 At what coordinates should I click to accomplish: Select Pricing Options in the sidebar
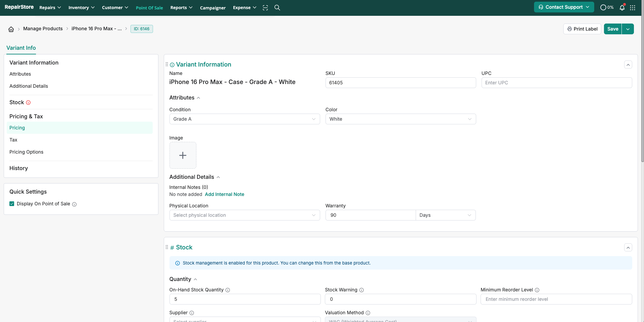pyautogui.click(x=26, y=152)
